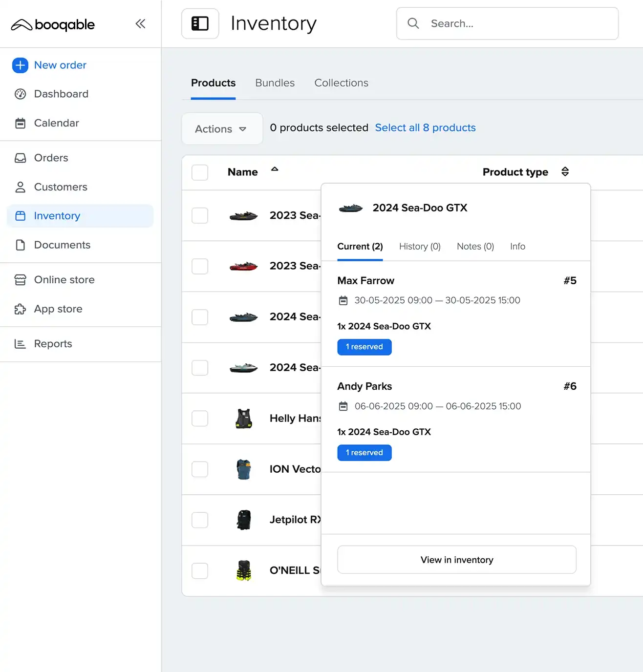Open the App store page

point(58,309)
